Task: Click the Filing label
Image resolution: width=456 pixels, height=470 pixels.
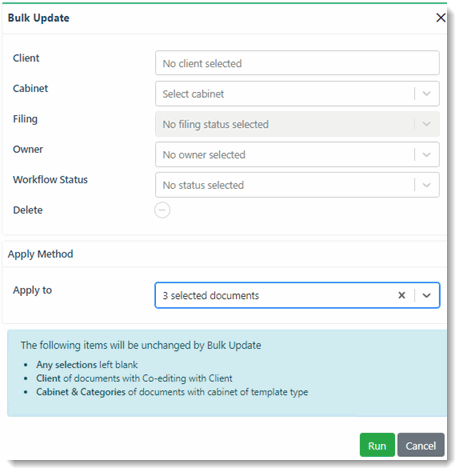Action: click(x=25, y=119)
